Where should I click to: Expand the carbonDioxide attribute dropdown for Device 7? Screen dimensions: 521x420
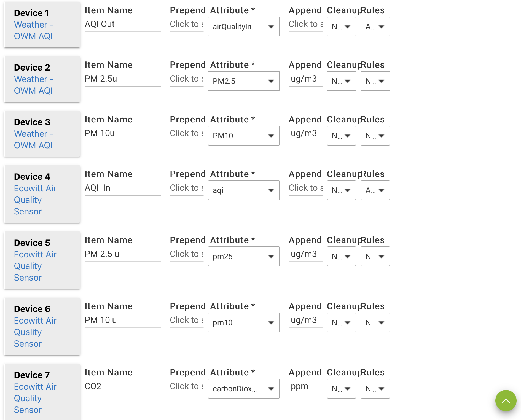click(243, 389)
